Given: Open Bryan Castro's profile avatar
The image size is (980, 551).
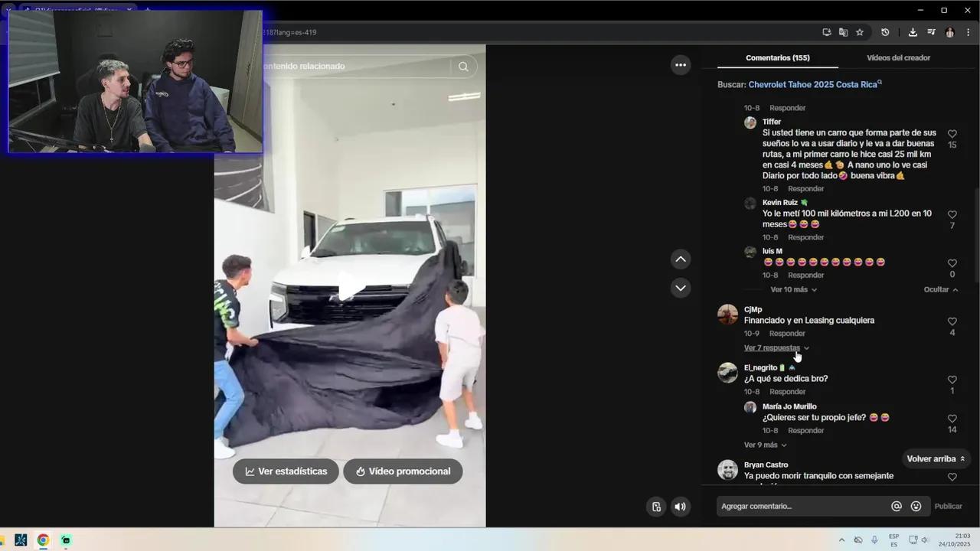Looking at the screenshot, I should [727, 470].
